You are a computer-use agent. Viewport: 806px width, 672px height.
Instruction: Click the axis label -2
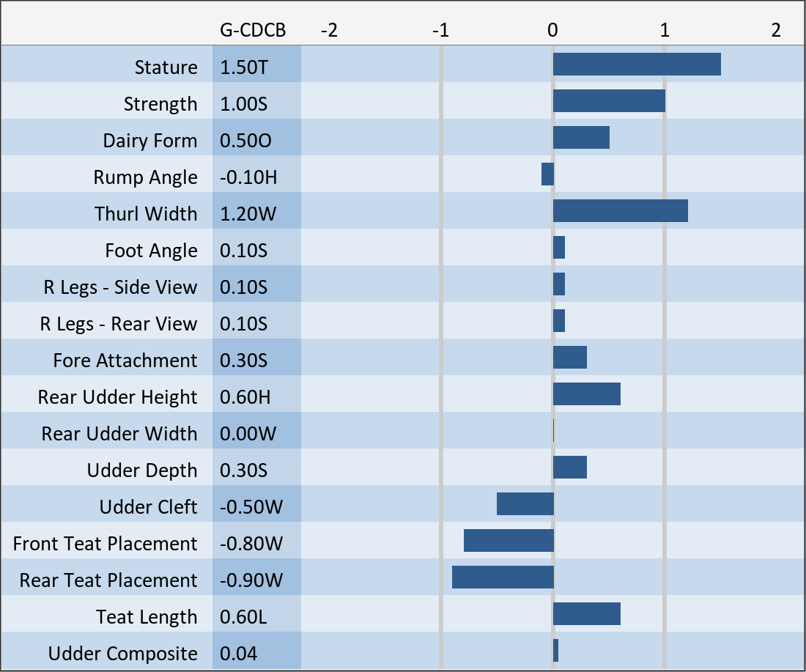[330, 30]
